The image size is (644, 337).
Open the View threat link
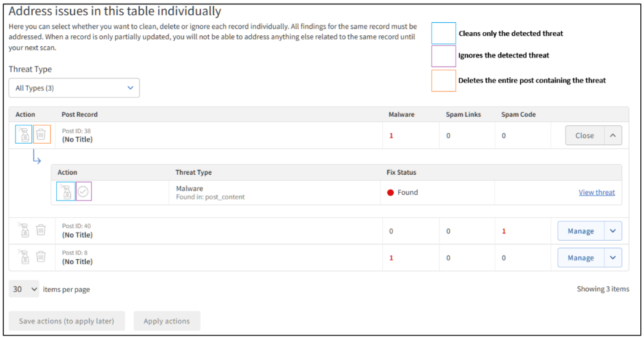coord(596,193)
